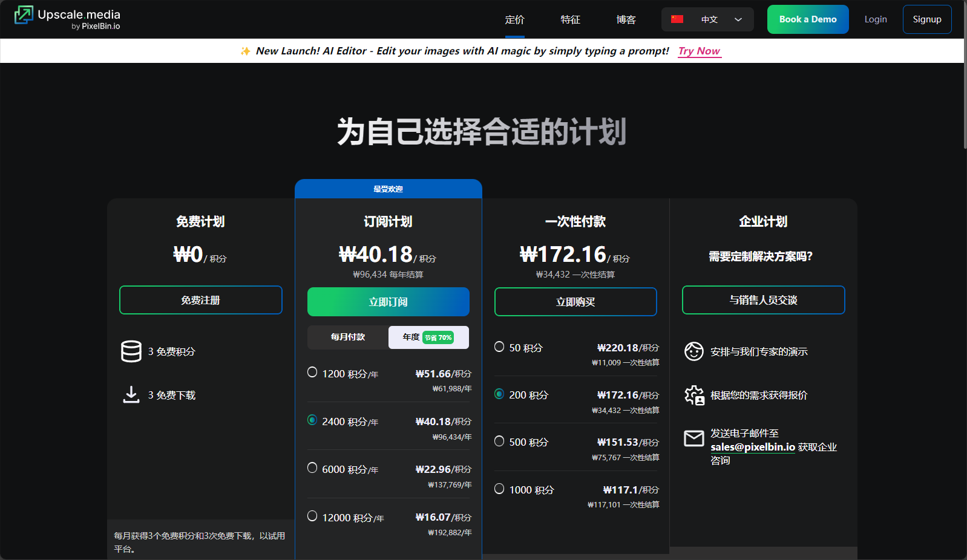Viewport: 967px width, 560px height.
Task: Click the 一次性付款 heading
Action: click(x=575, y=221)
